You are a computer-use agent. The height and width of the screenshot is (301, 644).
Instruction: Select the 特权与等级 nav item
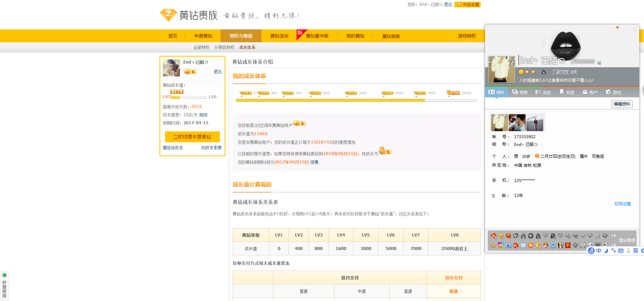pyautogui.click(x=241, y=36)
